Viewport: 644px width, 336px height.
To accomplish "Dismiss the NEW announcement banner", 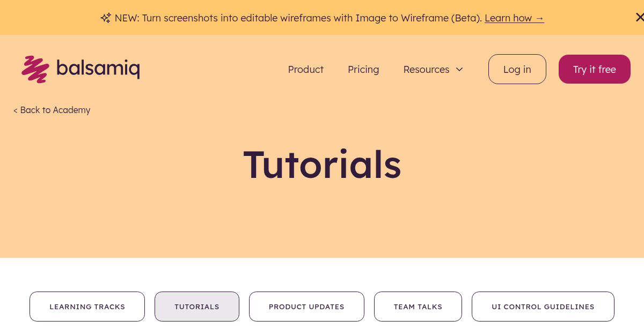I will pos(639,16).
